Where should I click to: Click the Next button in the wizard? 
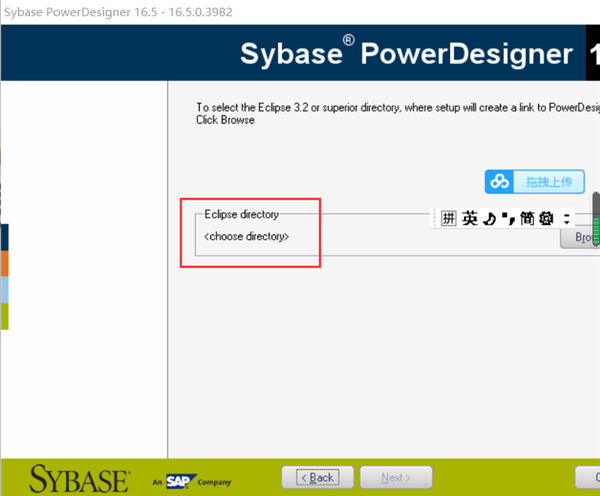click(396, 477)
